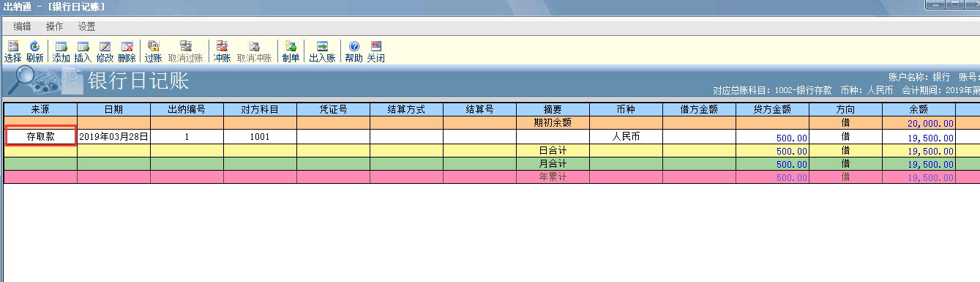
Task: Select the 2019年03月28日 date cell
Action: coord(113,136)
